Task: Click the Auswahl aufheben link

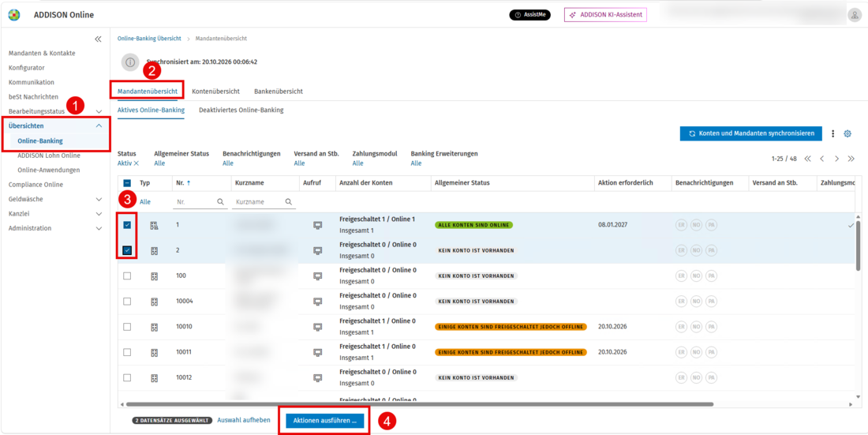Action: coord(244,420)
